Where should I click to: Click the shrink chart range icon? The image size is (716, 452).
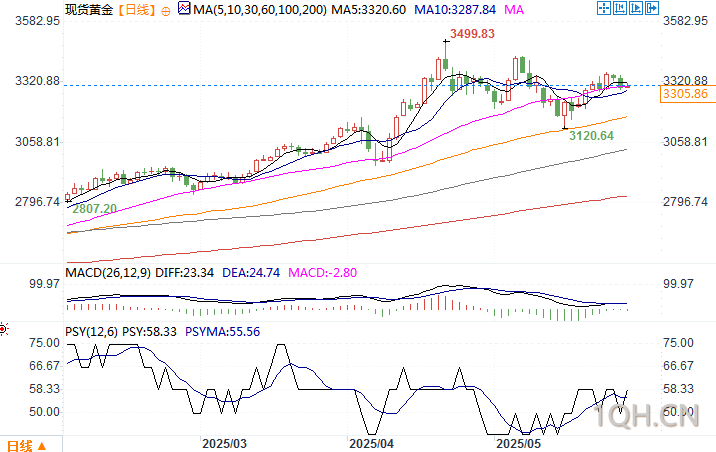(x=620, y=8)
